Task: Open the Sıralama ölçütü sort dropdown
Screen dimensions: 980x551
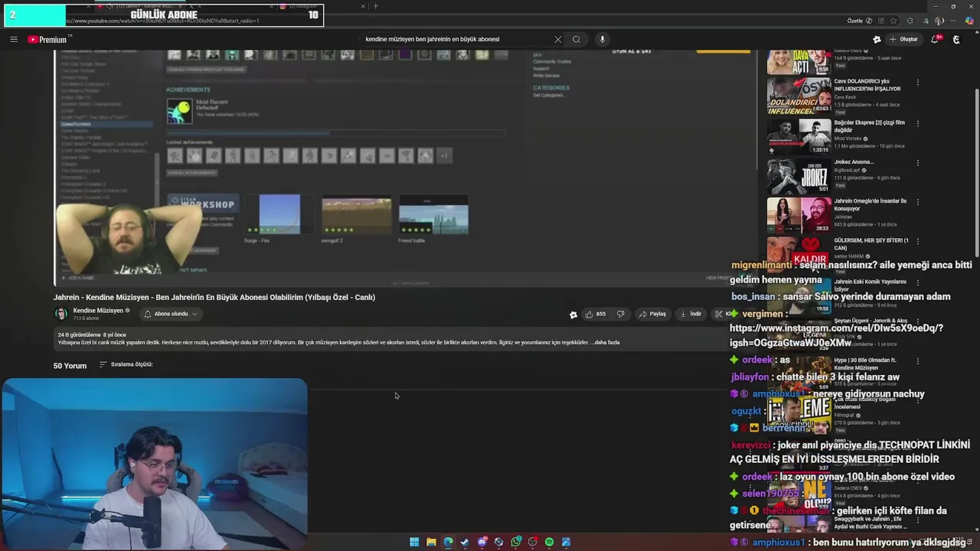Action: (126, 364)
